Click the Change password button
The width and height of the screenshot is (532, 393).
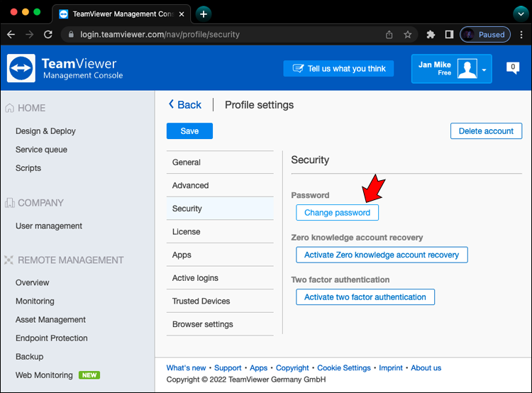(x=337, y=213)
